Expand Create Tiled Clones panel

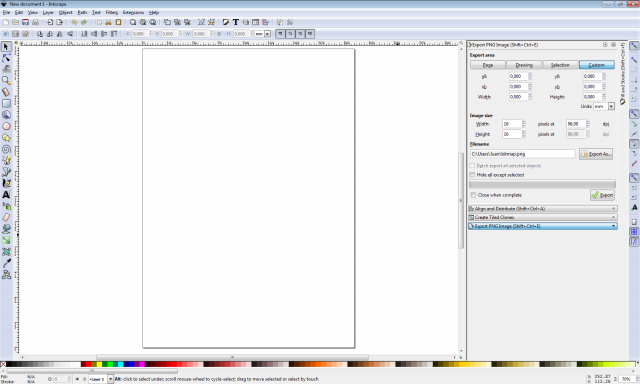542,217
